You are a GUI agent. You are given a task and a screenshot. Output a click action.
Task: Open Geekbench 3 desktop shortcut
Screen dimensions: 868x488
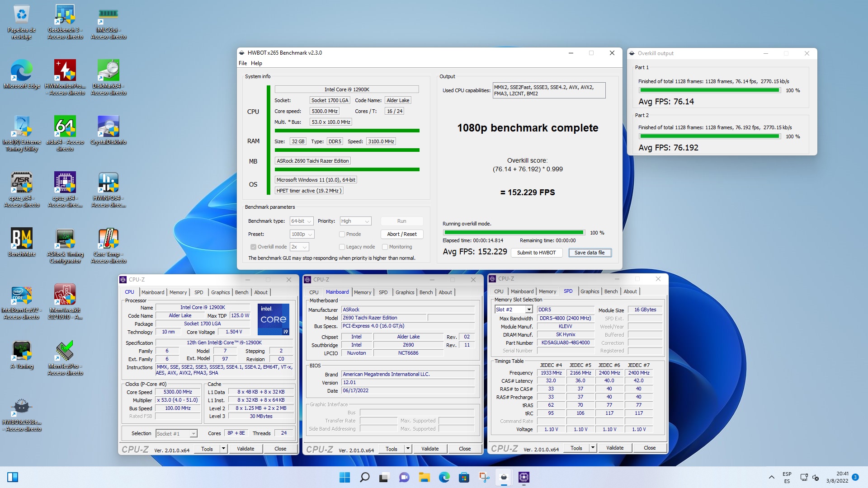point(65,22)
